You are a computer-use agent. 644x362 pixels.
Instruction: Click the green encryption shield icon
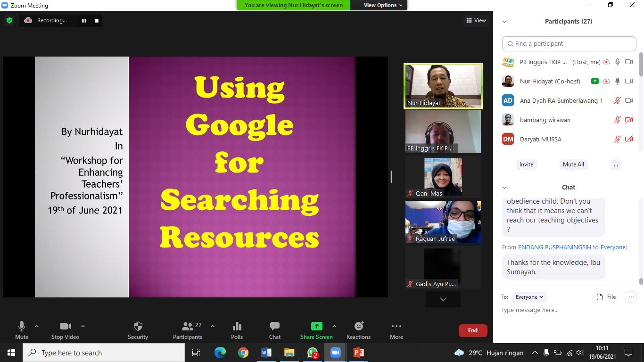9,20
